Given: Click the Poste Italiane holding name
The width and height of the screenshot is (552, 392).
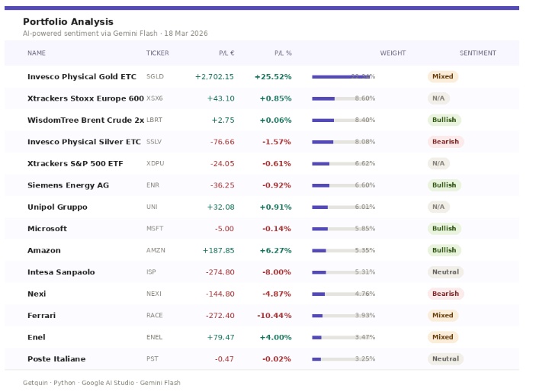Looking at the screenshot, I should tap(56, 359).
